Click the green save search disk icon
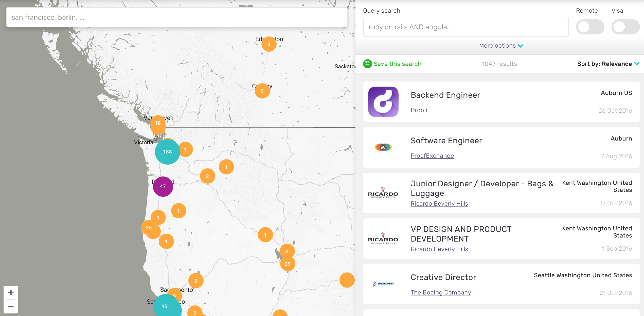 367,64
